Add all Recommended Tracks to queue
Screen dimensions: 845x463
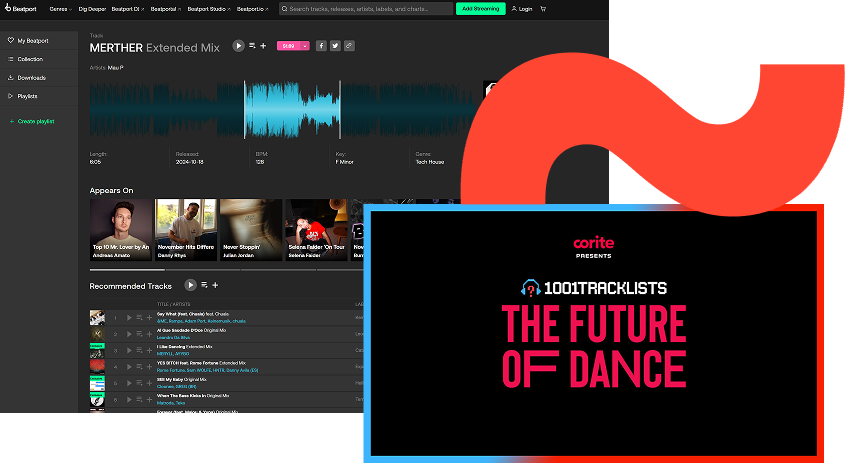pyautogui.click(x=204, y=285)
